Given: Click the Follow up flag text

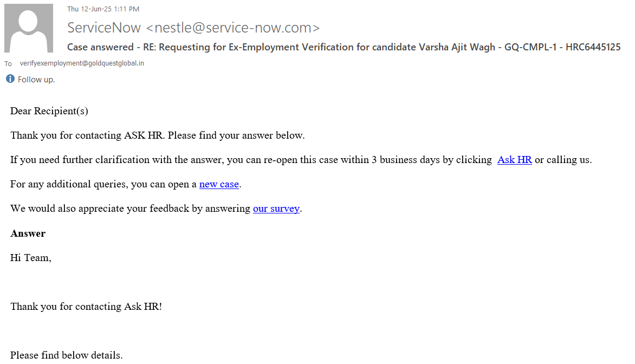Looking at the screenshot, I should pyautogui.click(x=36, y=80).
